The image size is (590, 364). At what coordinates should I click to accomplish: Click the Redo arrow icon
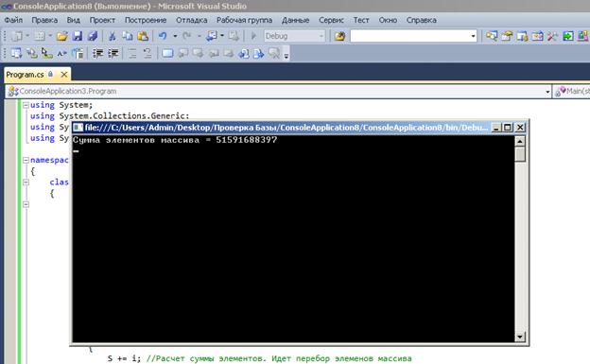tap(187, 36)
